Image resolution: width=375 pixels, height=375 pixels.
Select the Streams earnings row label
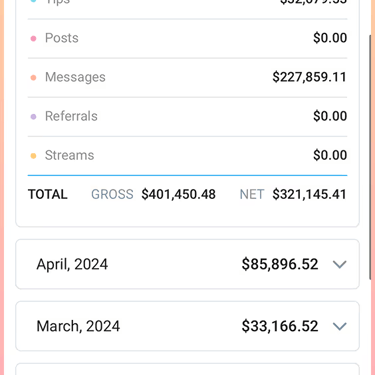70,155
